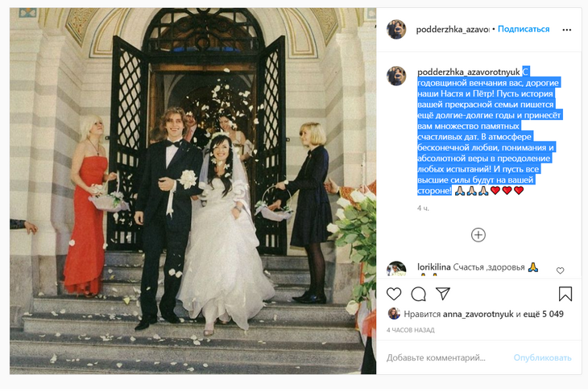The image size is (588, 392).
Task: Like the post with the heart icon
Action: pyautogui.click(x=394, y=294)
